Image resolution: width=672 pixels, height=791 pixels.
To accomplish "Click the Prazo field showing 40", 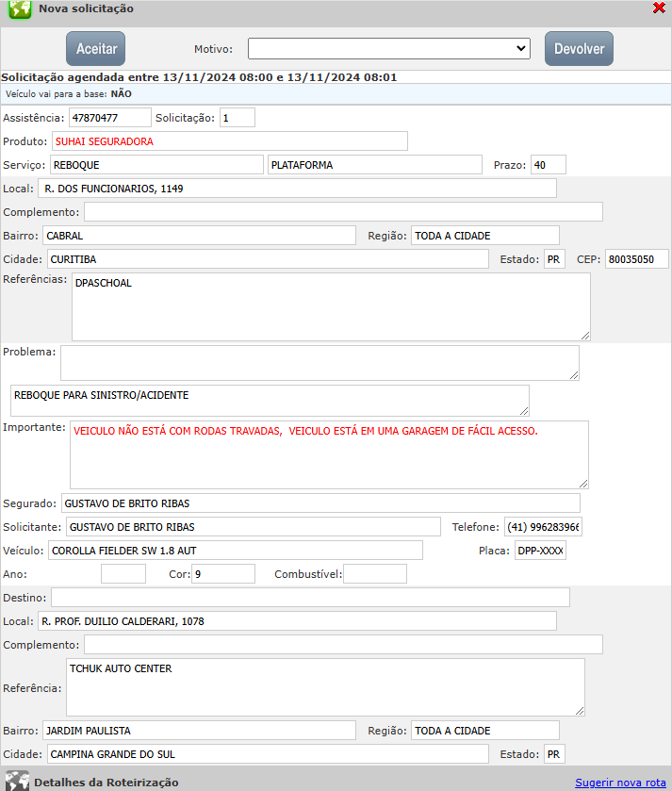I will [548, 165].
